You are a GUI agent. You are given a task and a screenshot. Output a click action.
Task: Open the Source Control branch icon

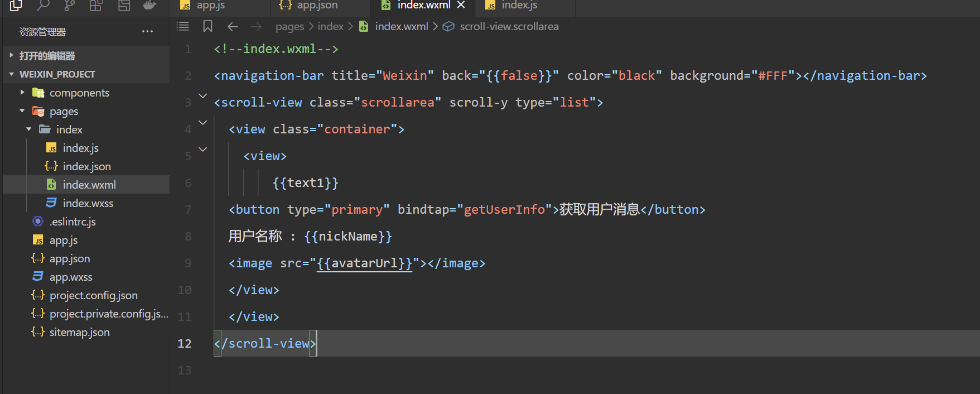click(69, 5)
